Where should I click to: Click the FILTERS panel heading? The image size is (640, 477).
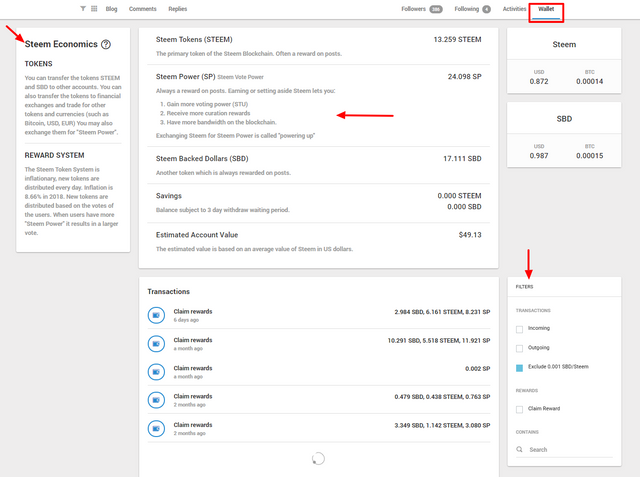524,287
